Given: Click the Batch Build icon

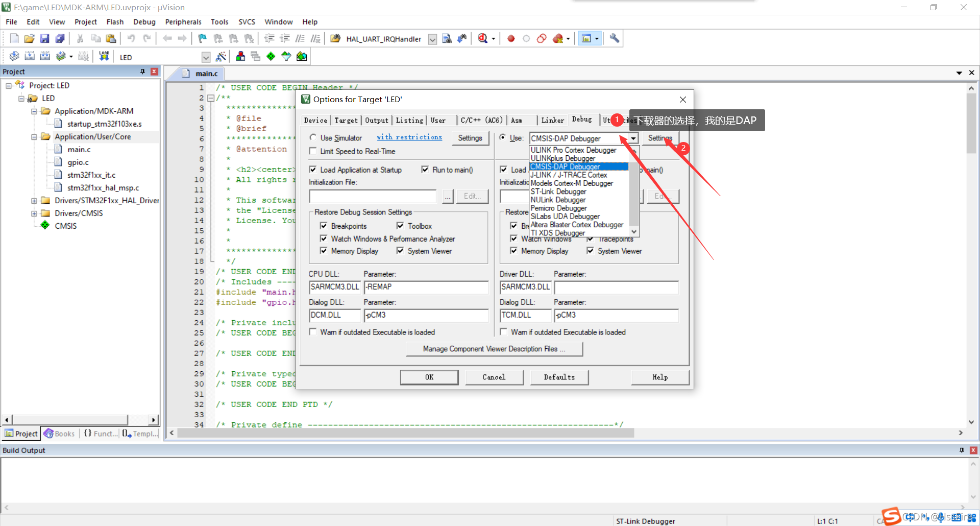Looking at the screenshot, I should 61,56.
